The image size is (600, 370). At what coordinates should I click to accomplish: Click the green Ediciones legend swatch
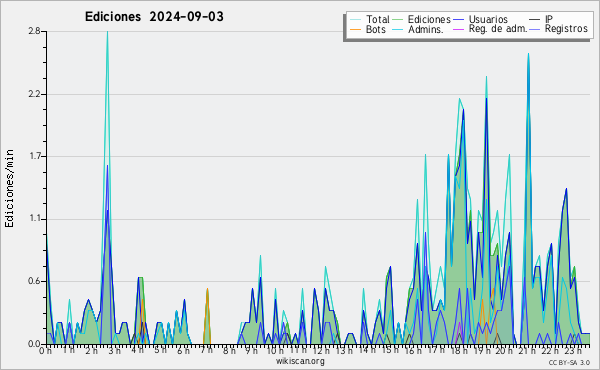point(398,20)
